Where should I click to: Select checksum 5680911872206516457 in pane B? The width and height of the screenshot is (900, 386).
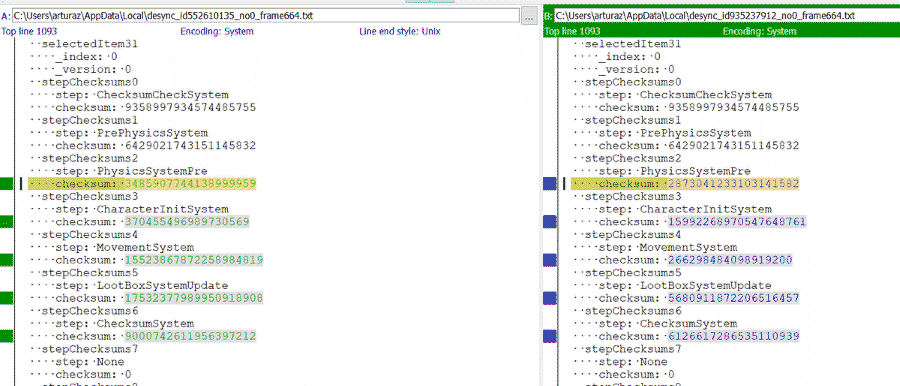[x=733, y=298]
